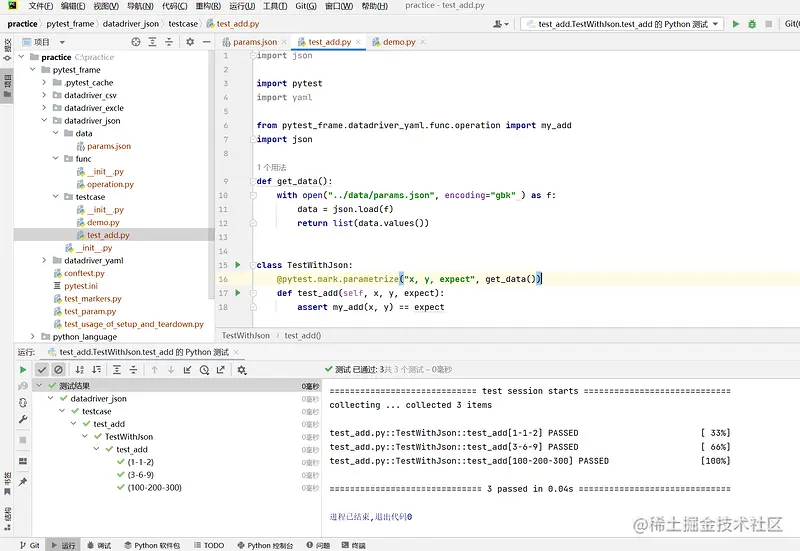Open the Git(G) menu
The width and height of the screenshot is (800, 551).
[x=306, y=6]
